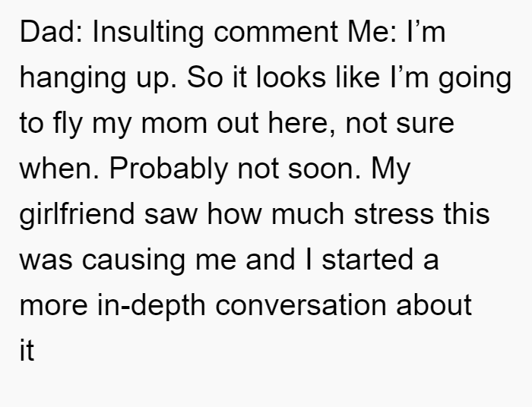Click the word 'started' in the sixth line

[367, 260]
